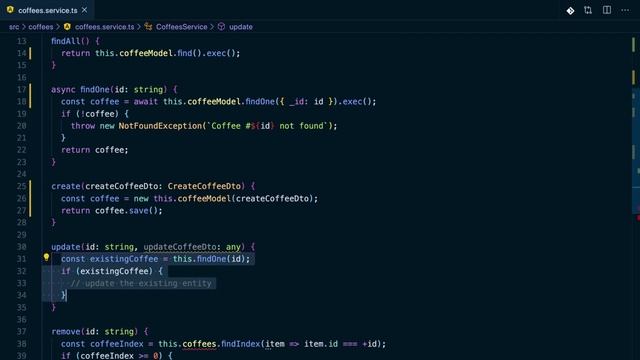Image resolution: width=640 pixels, height=360 pixels.
Task: Click await keyword on line 18
Action: 146,102
